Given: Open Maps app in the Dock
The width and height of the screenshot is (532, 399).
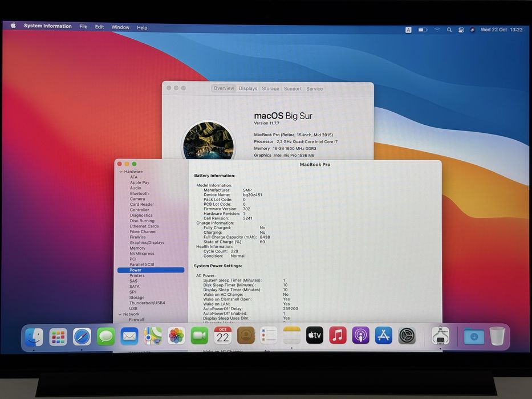Looking at the screenshot, I should [153, 336].
